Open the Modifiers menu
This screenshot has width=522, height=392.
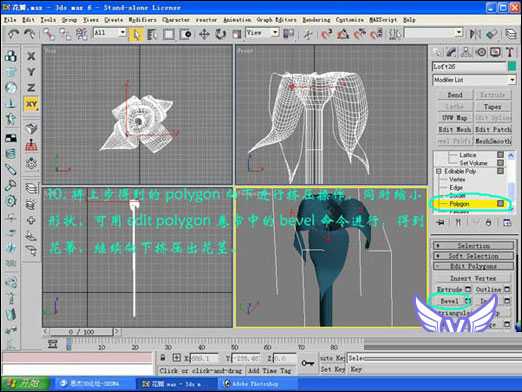pos(142,20)
